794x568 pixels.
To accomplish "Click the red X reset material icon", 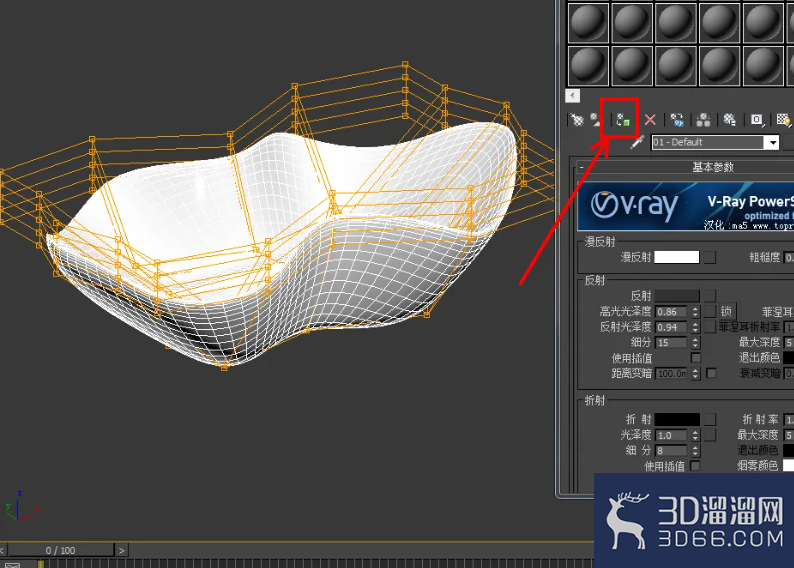I will pos(650,120).
